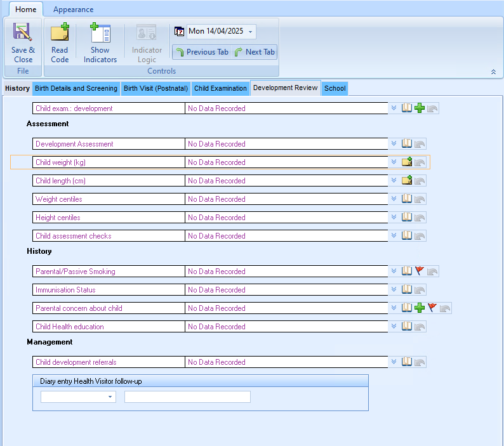Click undo arrow for Child development referrals
Screen dimensions: 504x446
click(420, 362)
